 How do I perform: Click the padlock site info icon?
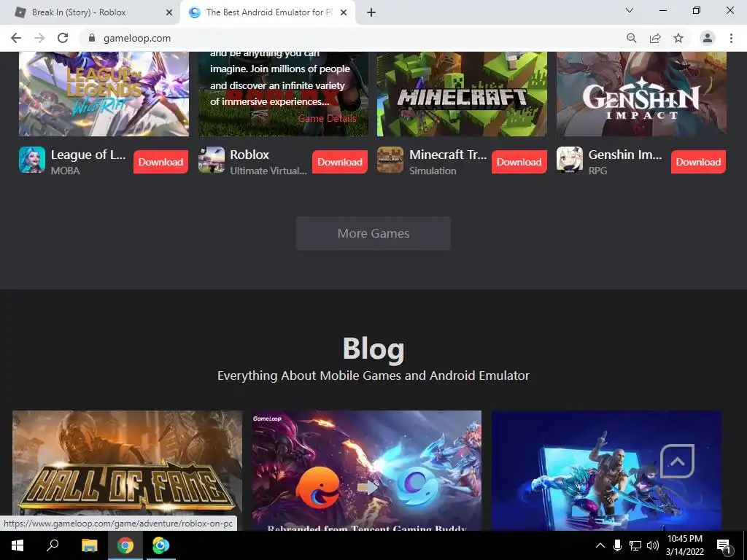point(92,38)
